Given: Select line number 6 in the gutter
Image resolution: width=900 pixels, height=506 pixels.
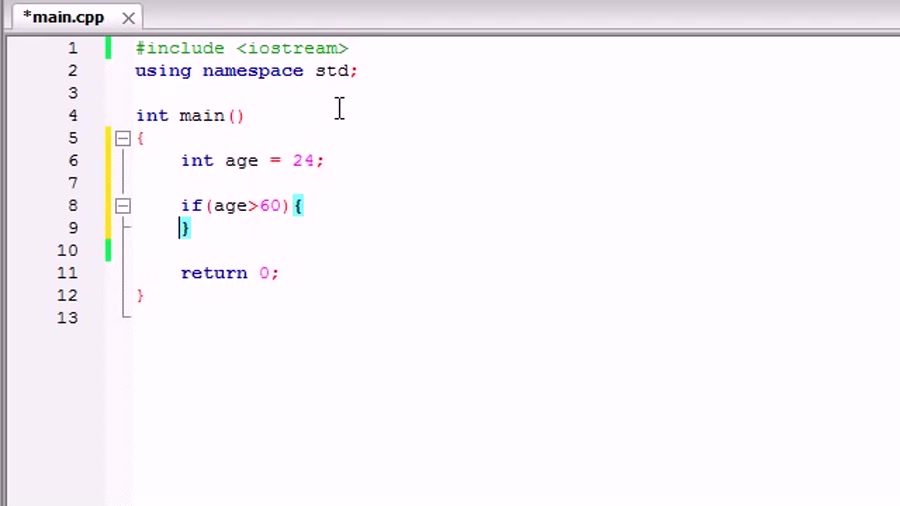Looking at the screenshot, I should click(x=72, y=160).
